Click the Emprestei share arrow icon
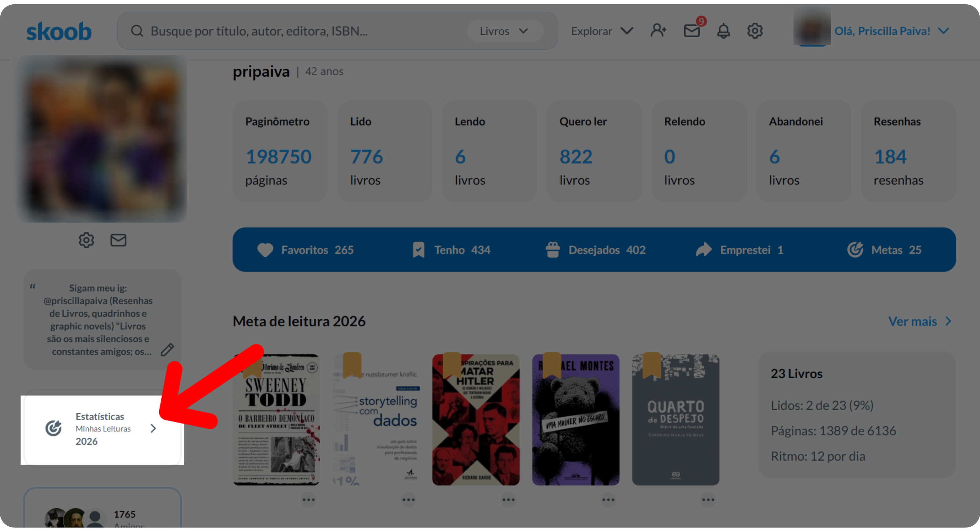This screenshot has width=980, height=531. (704, 250)
